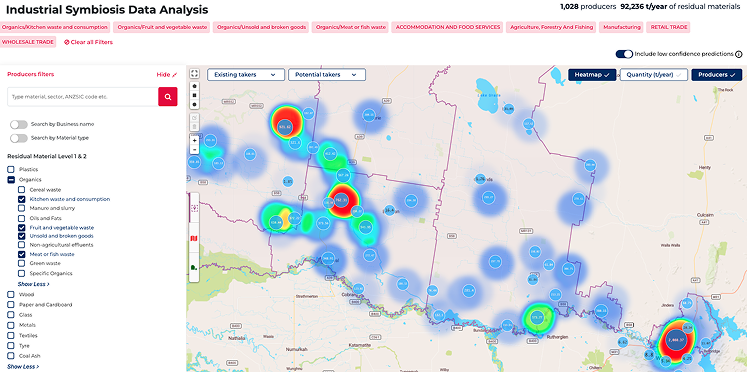Check the Green waste checkbox
Viewport: 747px width, 372px height.
[21, 263]
